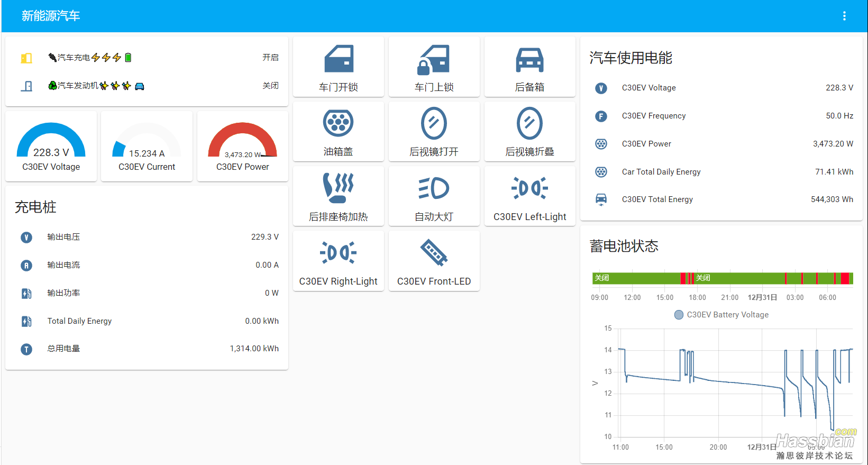Screen dimensions: 868x465
Task: Click the 0.00 A output current value
Action: (267, 265)
